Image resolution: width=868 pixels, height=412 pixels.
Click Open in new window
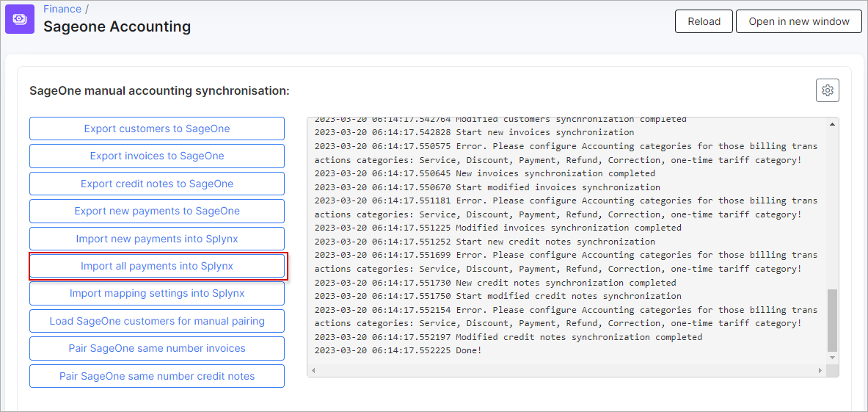click(798, 21)
